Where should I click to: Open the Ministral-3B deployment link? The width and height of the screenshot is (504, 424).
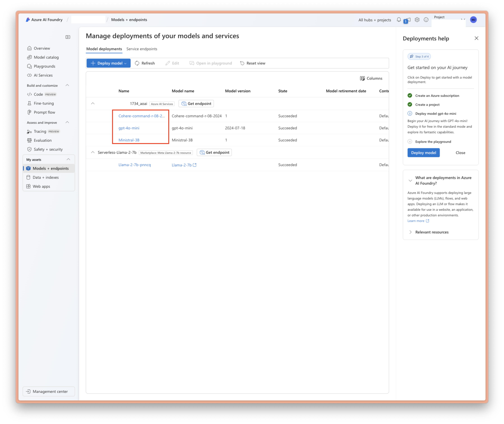129,140
